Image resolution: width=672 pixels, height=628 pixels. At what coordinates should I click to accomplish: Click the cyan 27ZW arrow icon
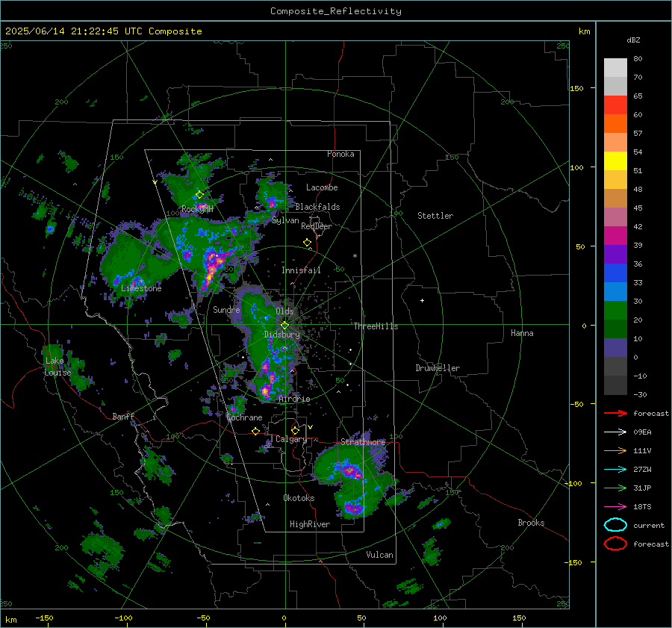615,470
